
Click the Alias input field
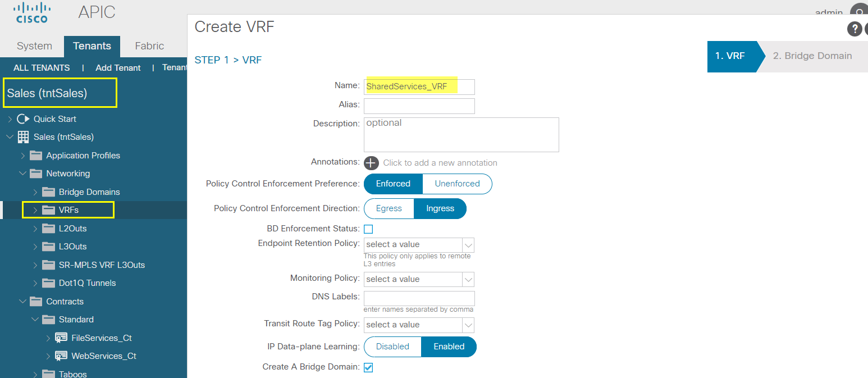point(419,106)
